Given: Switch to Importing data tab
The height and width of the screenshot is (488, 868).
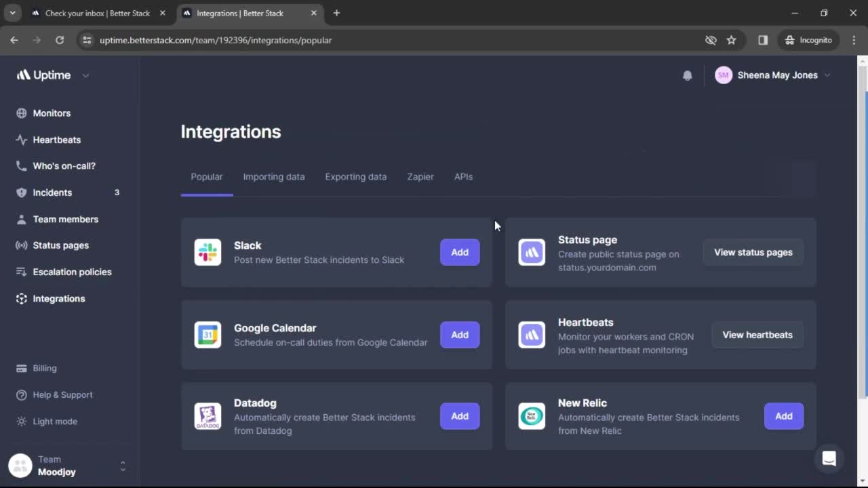Looking at the screenshot, I should tap(274, 177).
